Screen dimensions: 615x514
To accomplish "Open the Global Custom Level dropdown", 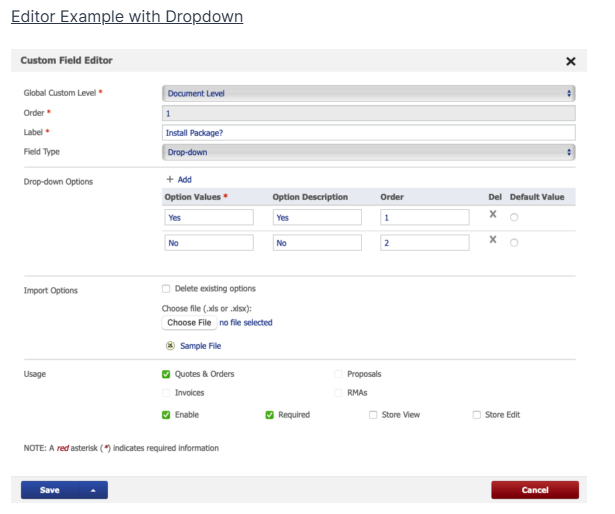I will coord(368,93).
